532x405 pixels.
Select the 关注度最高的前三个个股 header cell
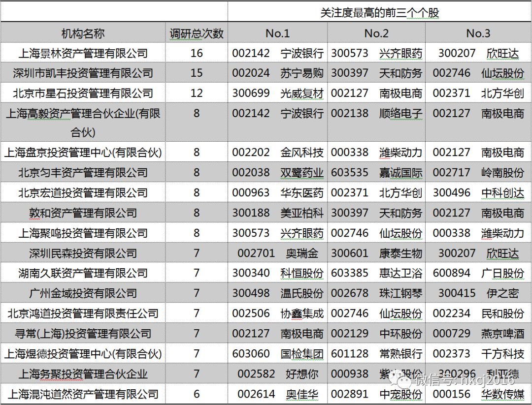pos(380,12)
